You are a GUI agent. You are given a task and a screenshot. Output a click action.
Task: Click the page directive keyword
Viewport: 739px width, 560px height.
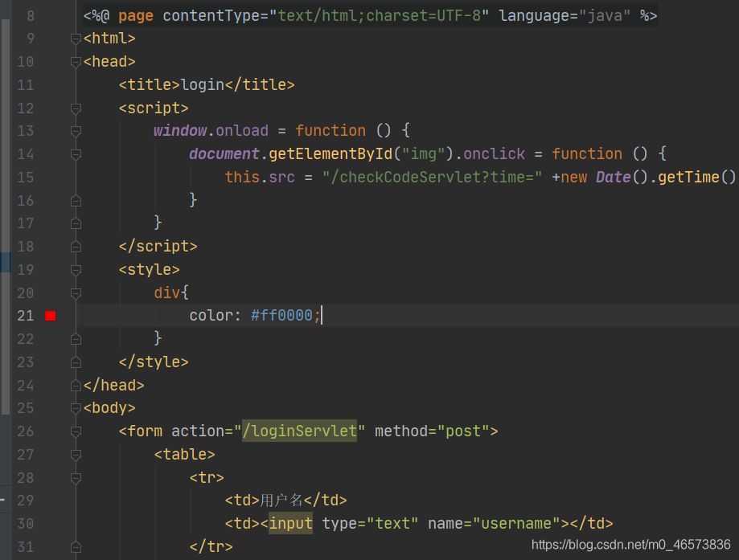click(136, 16)
